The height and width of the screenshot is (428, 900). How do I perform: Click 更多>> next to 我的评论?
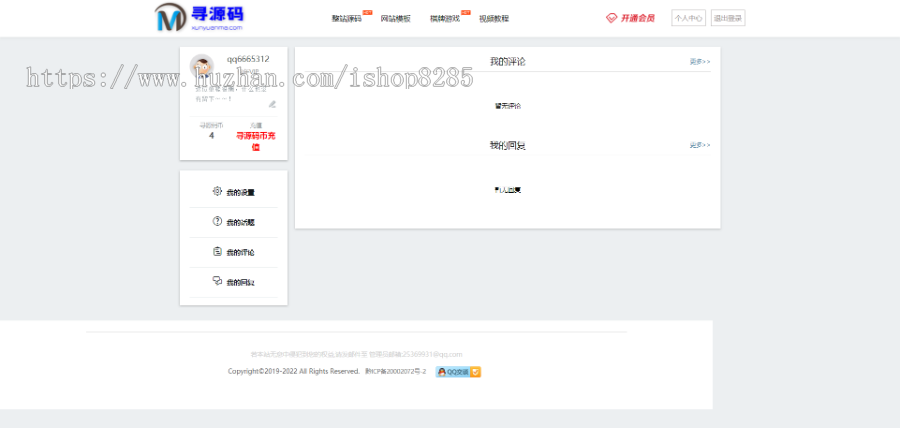[699, 62]
